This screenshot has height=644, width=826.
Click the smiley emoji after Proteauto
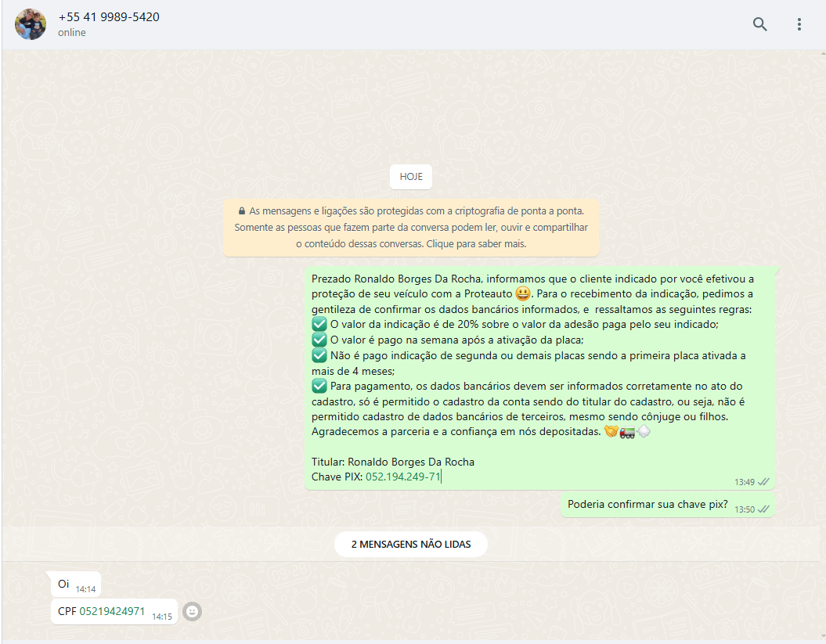point(522,294)
